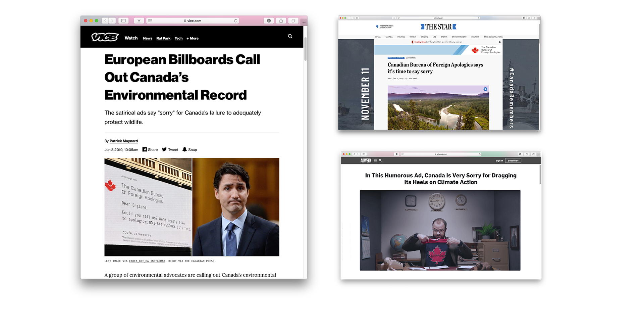
Task: Open a new tab in the vice.com window
Action: tap(304, 22)
